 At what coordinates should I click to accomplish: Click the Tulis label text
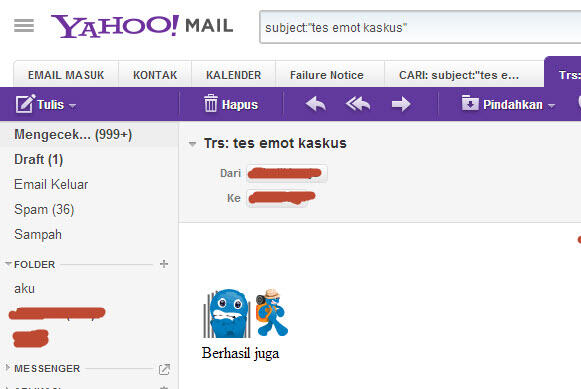(x=51, y=105)
